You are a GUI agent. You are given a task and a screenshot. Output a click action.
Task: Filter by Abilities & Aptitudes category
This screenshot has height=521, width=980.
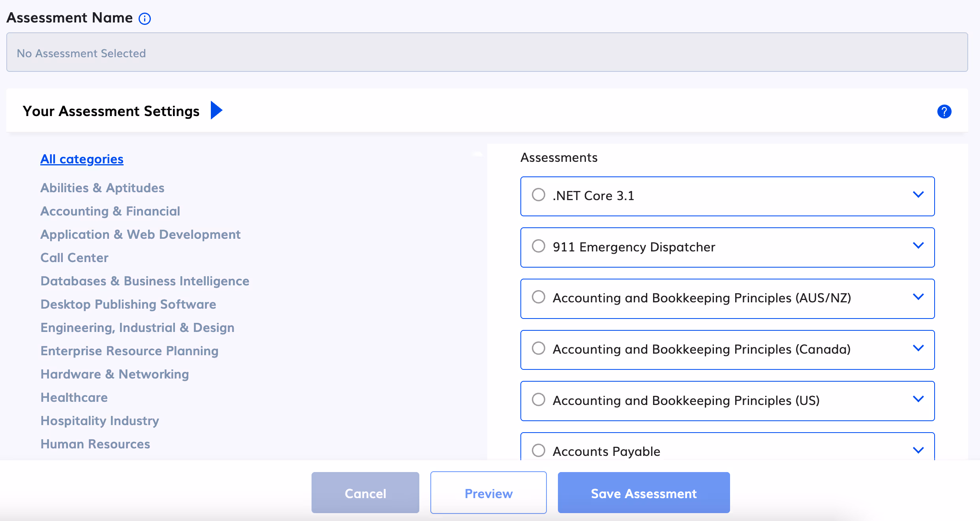click(102, 188)
